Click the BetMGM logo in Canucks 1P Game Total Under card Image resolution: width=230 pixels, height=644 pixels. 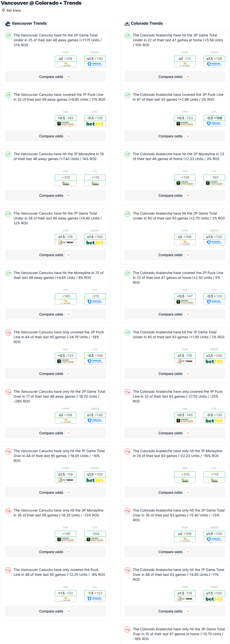pyautogui.click(x=66, y=242)
